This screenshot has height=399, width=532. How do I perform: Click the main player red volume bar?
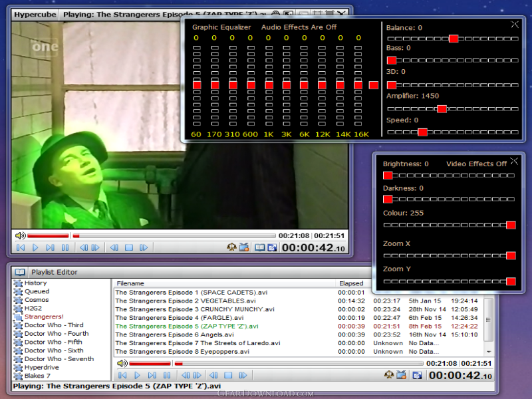click(48, 235)
